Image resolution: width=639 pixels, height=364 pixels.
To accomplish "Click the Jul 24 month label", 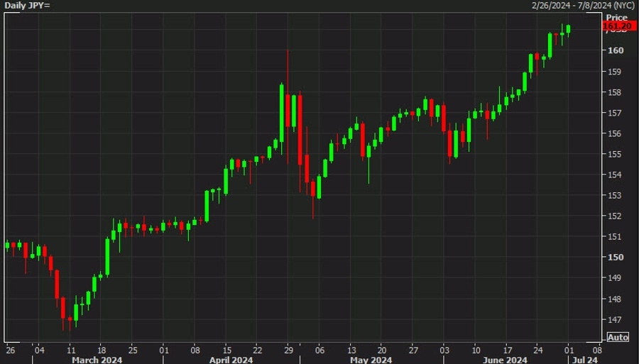I will (585, 360).
